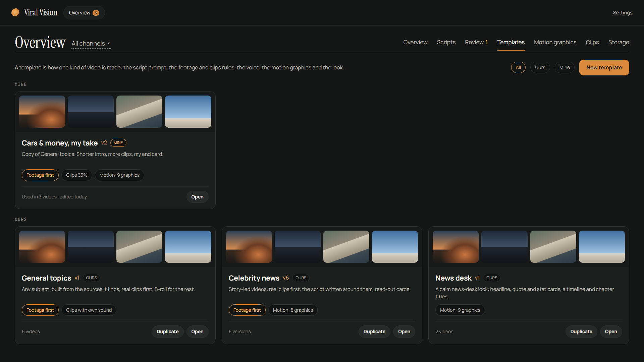Viewport: 644px width, 362px height.
Task: Click the OURS badge on General topics
Action: 91,278
